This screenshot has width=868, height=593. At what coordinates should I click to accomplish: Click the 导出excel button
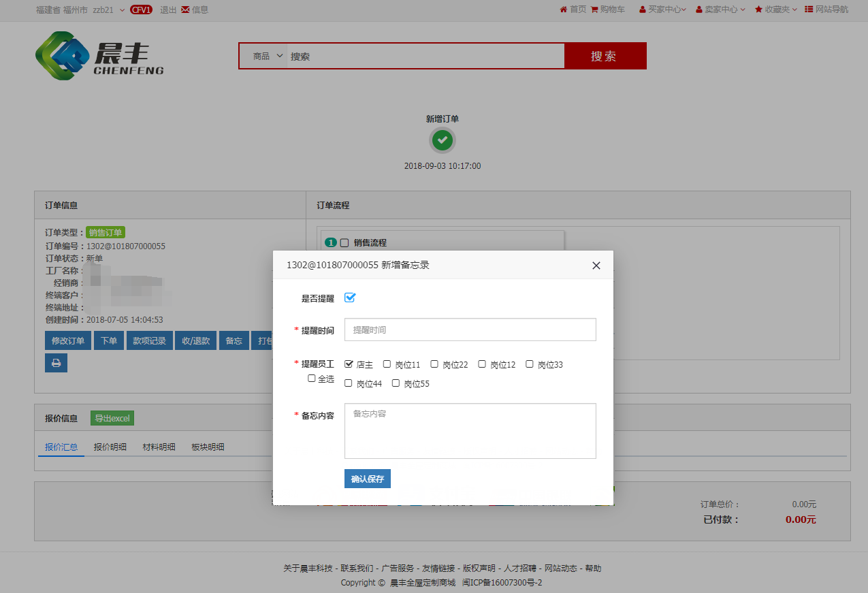point(112,418)
